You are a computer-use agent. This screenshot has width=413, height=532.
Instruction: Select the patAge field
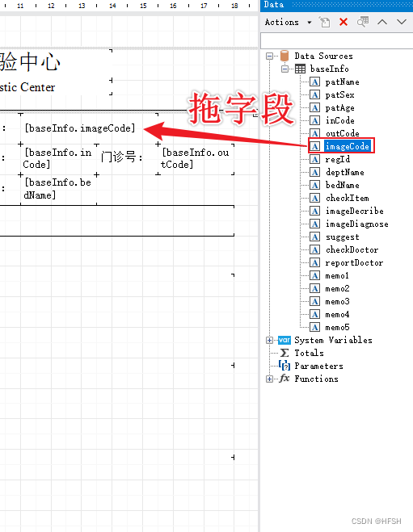339,108
